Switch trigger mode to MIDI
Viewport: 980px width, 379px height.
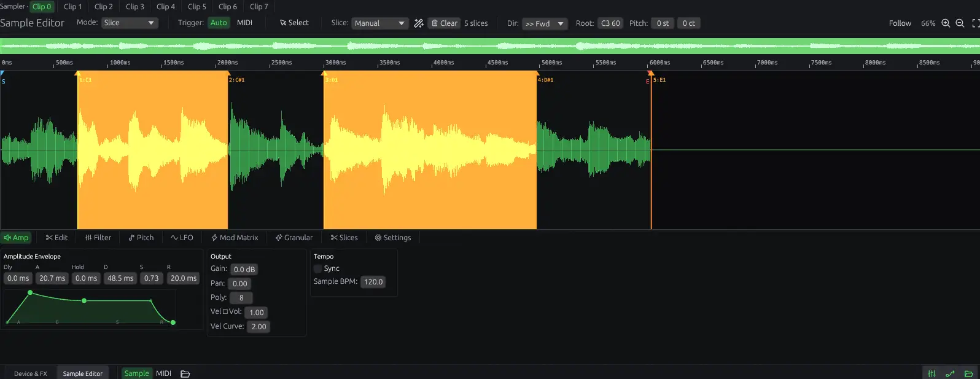click(244, 23)
